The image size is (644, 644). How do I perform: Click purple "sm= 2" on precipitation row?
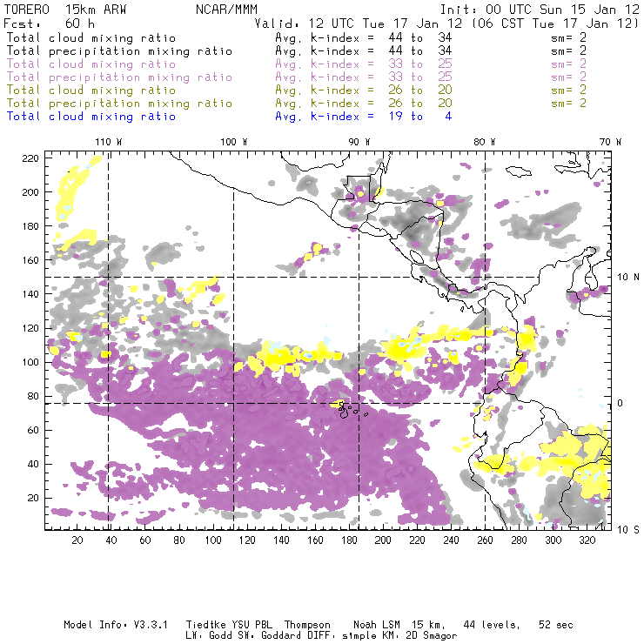tap(568, 77)
